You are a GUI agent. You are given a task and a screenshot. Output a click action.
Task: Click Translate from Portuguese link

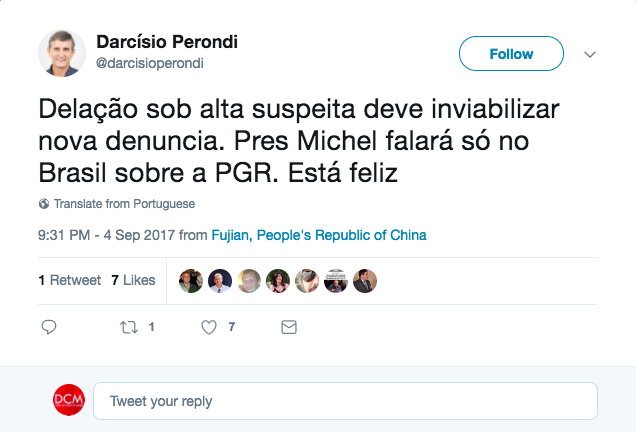124,204
